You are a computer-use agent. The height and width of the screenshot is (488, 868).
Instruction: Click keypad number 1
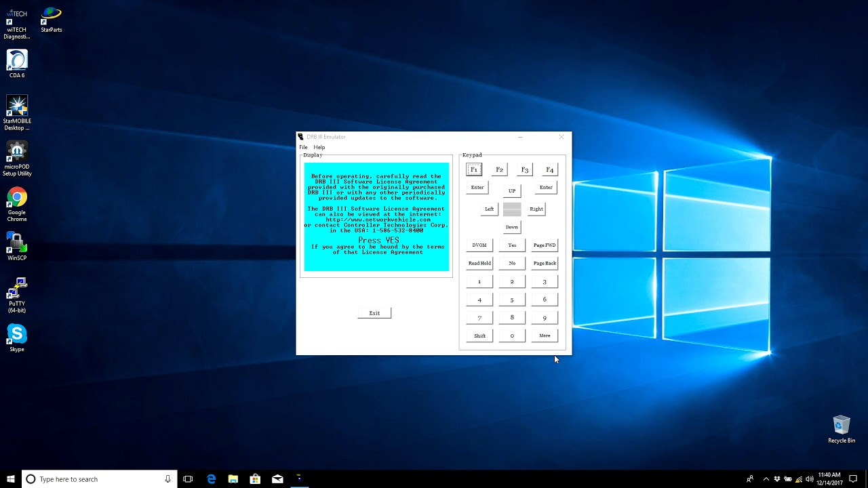[479, 281]
